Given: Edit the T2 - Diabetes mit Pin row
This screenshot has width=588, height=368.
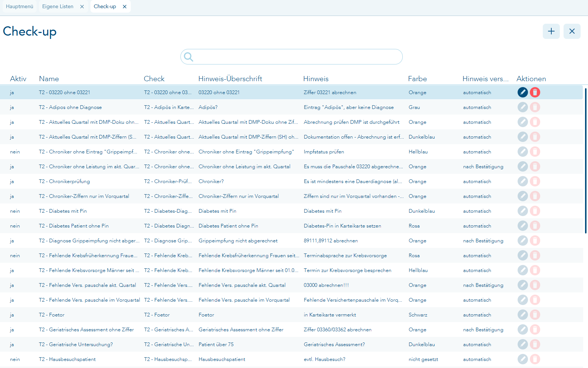Looking at the screenshot, I should coord(522,211).
